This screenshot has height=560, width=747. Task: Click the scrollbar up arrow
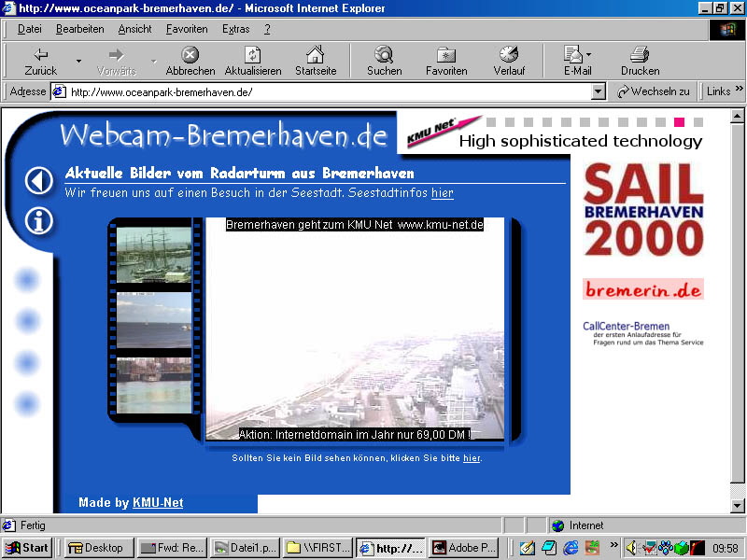[737, 116]
